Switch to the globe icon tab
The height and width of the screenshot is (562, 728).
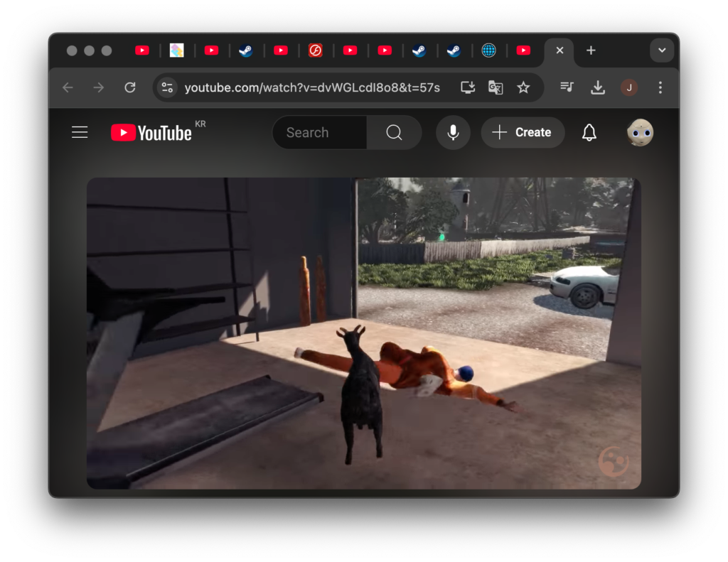click(x=488, y=50)
